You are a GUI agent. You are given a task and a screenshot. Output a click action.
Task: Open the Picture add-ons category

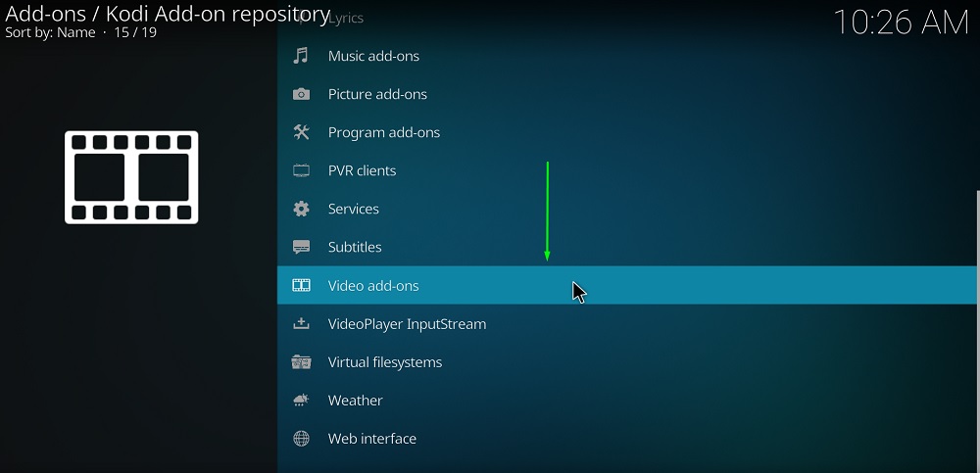click(x=627, y=94)
